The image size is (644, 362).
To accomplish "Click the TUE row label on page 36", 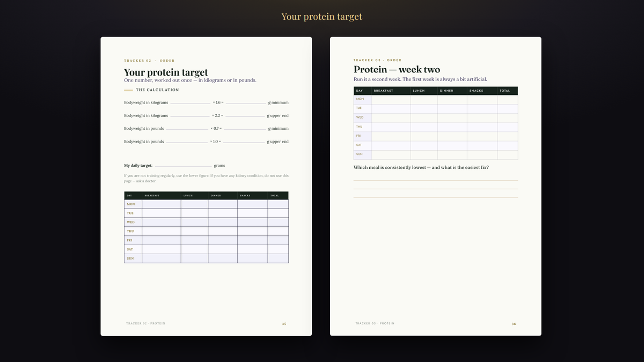I will tap(359, 108).
